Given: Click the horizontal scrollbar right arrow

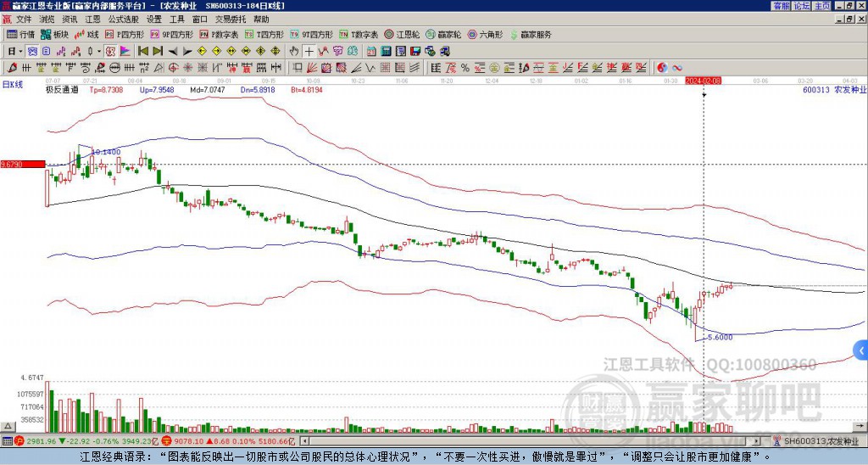Looking at the screenshot, I should (x=756, y=441).
